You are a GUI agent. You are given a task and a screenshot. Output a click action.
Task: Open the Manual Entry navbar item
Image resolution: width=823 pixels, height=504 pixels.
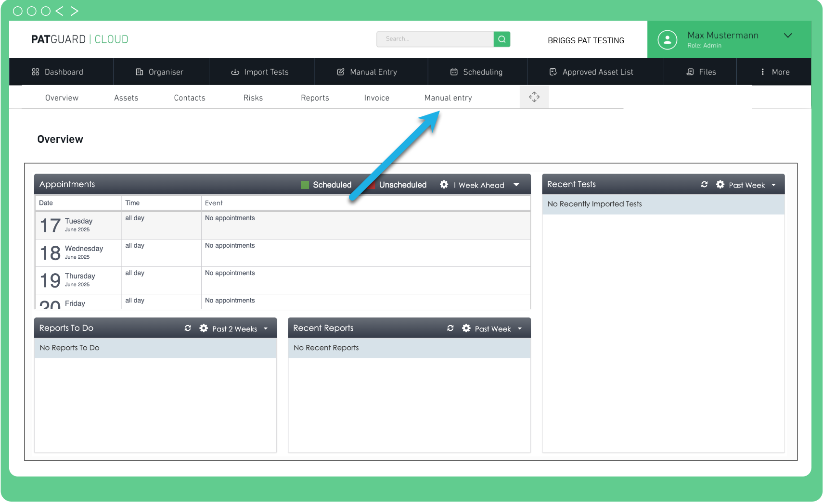371,72
